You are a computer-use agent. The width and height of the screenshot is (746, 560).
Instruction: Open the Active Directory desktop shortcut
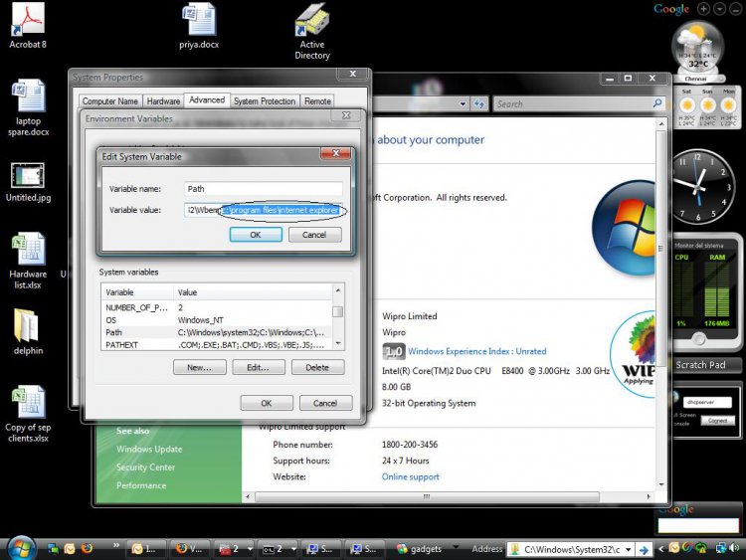(312, 31)
